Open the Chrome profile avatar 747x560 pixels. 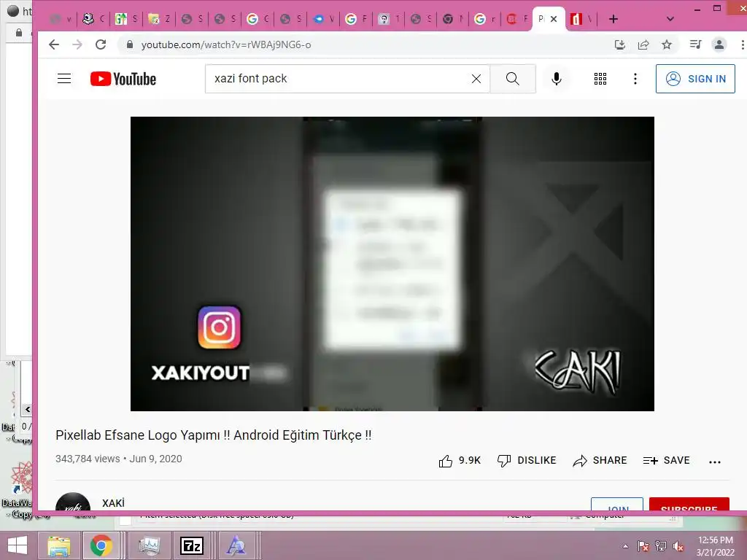[x=719, y=44]
